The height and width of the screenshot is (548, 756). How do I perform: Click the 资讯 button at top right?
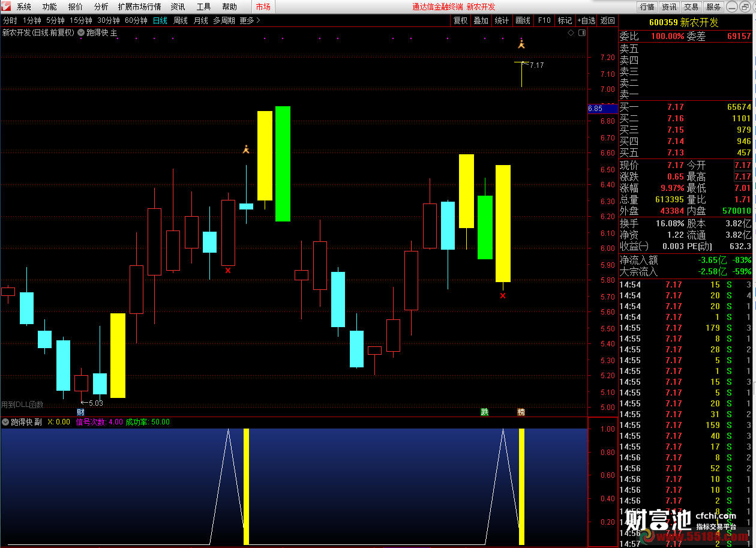669,7
